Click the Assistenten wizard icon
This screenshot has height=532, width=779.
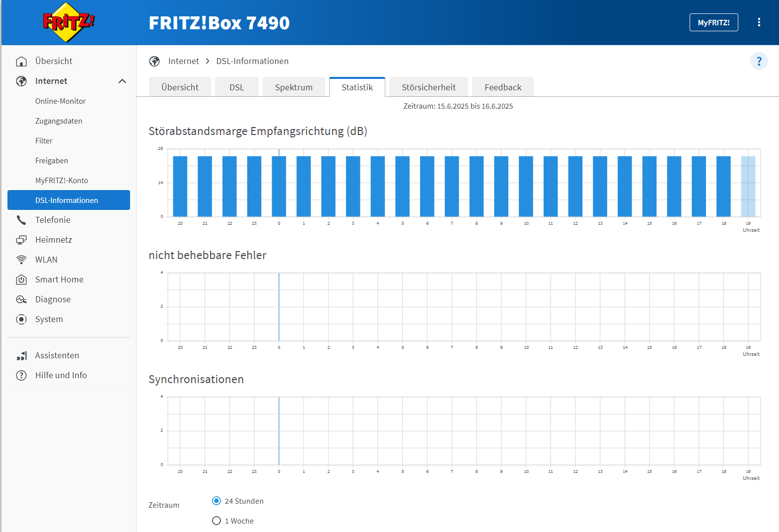click(x=21, y=356)
